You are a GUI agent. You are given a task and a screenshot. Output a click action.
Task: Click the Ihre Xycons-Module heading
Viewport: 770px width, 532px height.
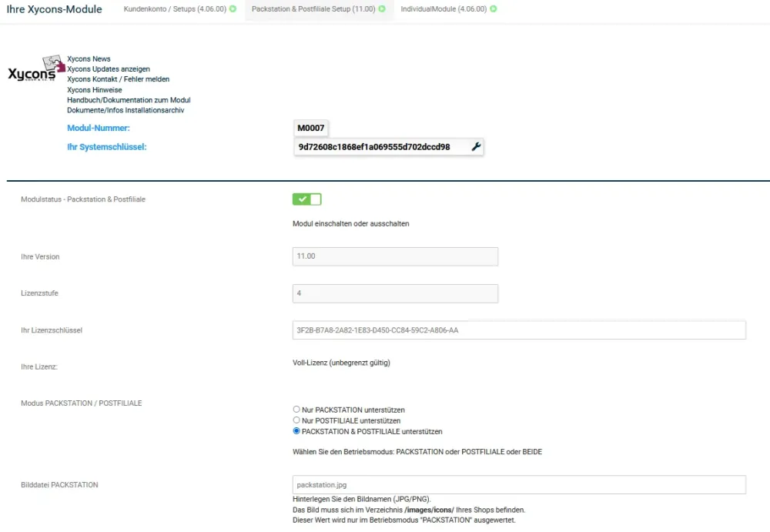pos(55,8)
